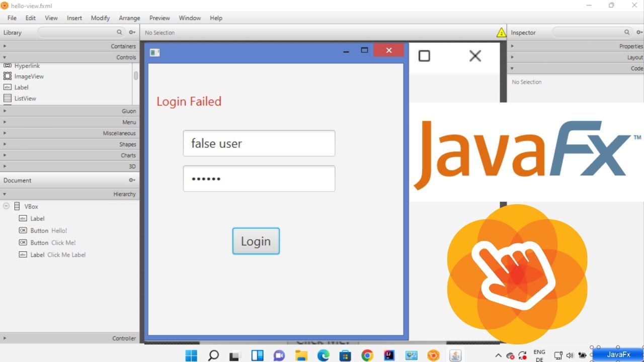644x362 pixels.
Task: Open the Modify menu
Action: pos(100,18)
